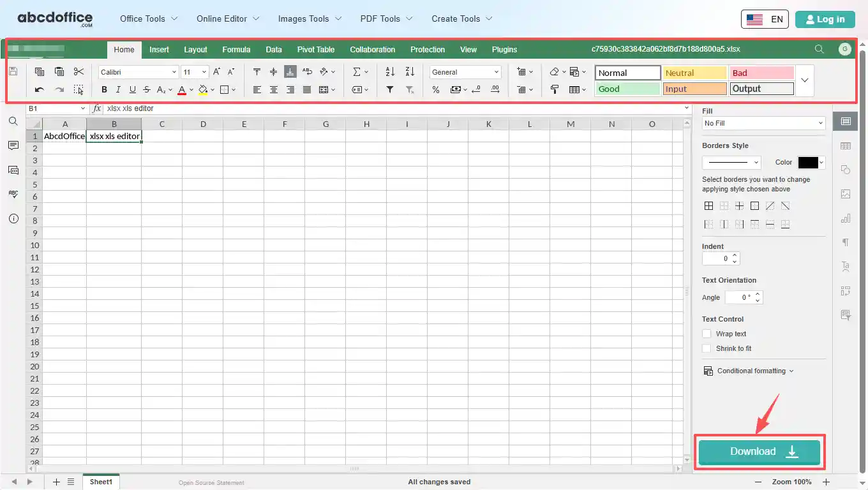This screenshot has height=490, width=868.
Task: Open search magnifier in left sidebar
Action: 13,121
